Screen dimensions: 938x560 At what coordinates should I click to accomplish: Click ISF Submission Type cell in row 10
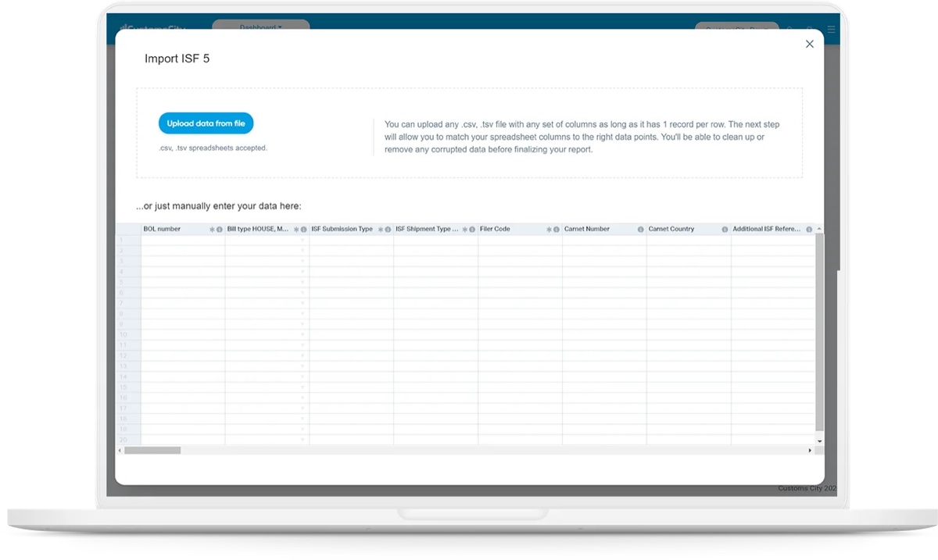click(x=352, y=335)
